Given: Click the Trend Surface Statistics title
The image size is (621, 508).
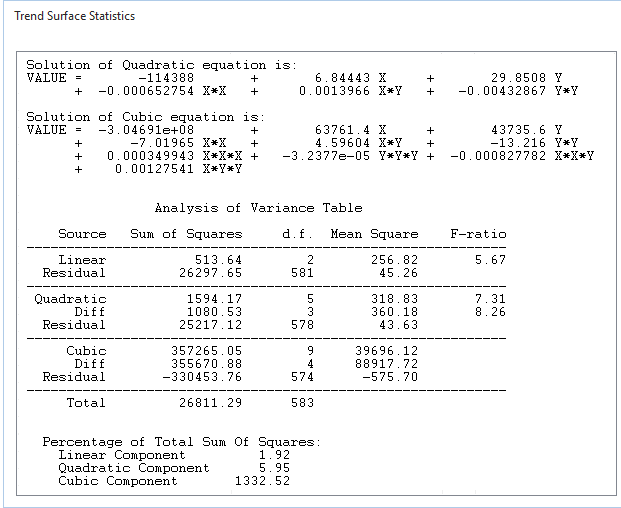Looking at the screenshot, I should coord(74,16).
